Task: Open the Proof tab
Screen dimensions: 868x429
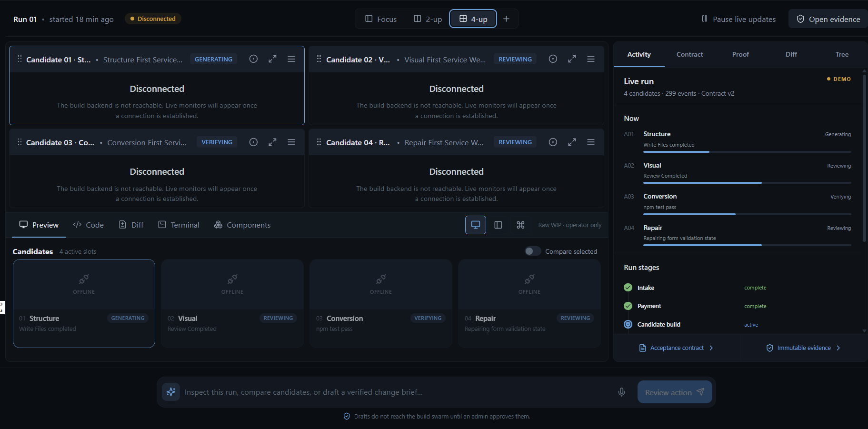Action: pyautogui.click(x=740, y=54)
